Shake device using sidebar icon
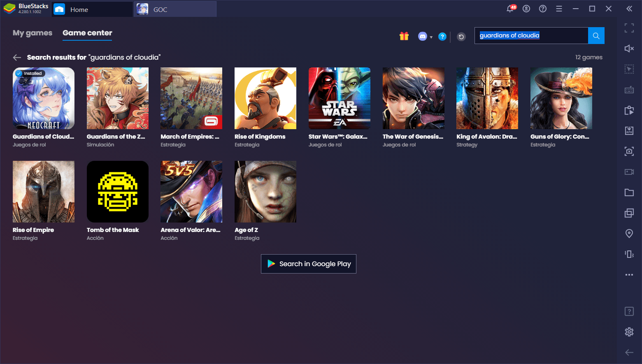 pos(629,254)
